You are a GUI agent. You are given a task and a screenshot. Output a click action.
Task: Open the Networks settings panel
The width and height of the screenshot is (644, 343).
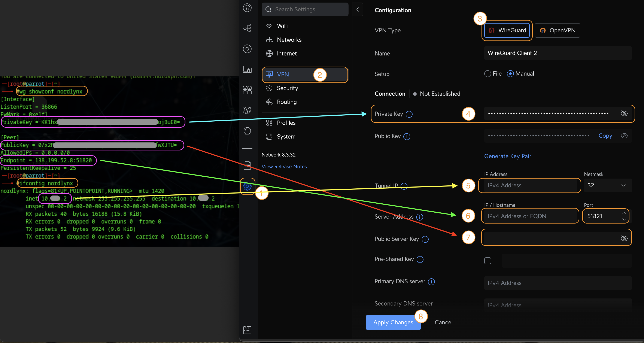(289, 40)
